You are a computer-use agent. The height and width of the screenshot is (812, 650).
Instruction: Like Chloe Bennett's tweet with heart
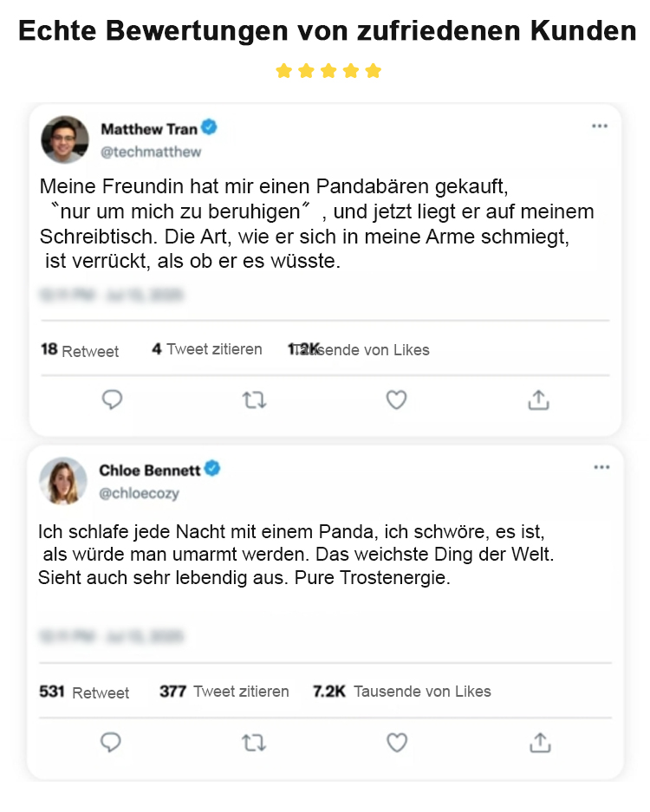click(397, 743)
